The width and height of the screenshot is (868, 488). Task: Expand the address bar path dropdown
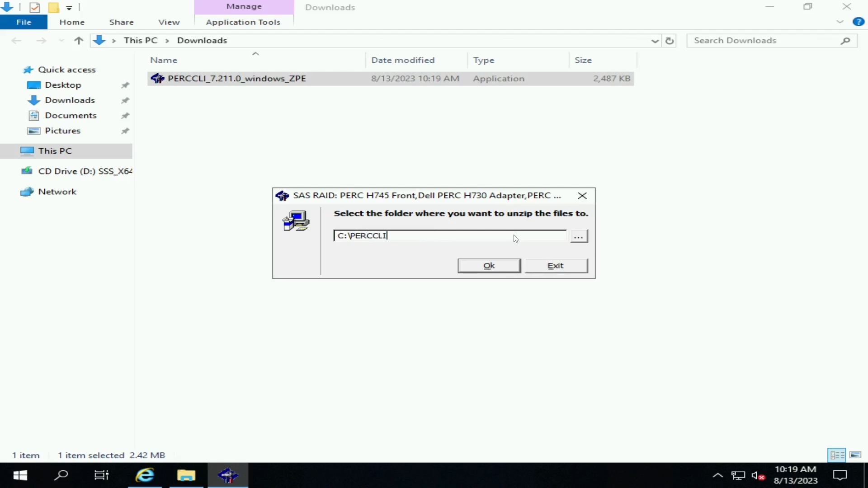pyautogui.click(x=654, y=40)
